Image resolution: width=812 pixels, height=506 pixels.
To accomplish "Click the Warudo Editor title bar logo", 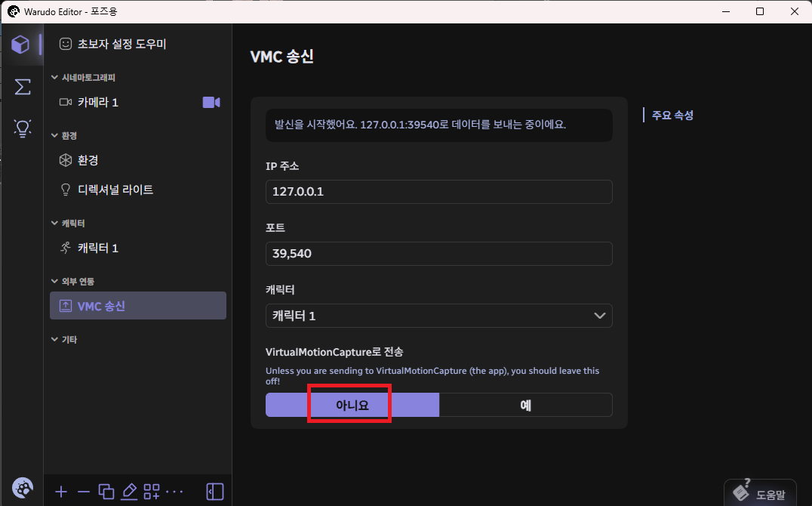I will click(14, 11).
